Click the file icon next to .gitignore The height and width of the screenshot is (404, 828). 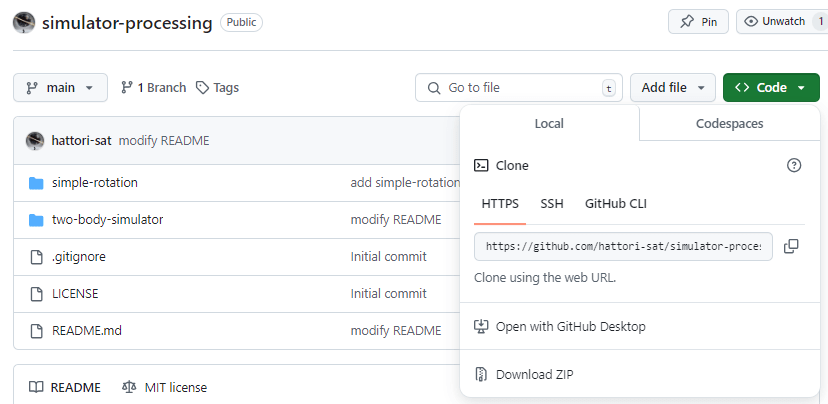pyautogui.click(x=36, y=257)
